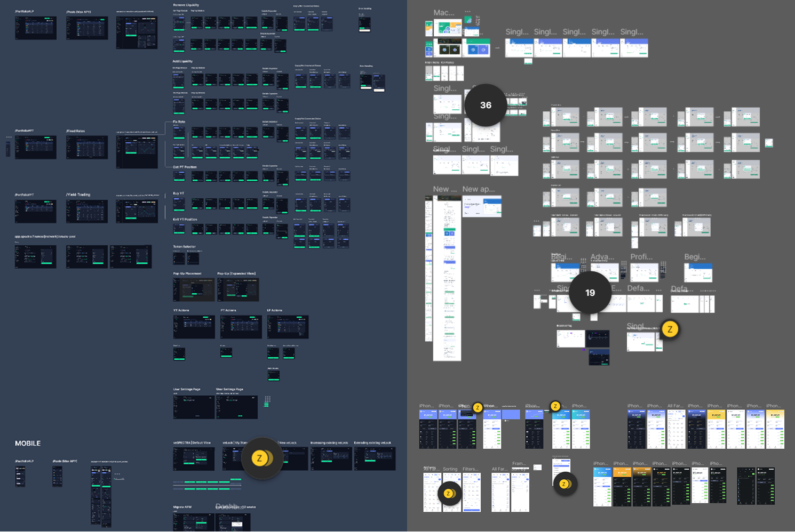This screenshot has height=532, width=795.
Task: Open the comment cluster showing 19
Action: (590, 293)
